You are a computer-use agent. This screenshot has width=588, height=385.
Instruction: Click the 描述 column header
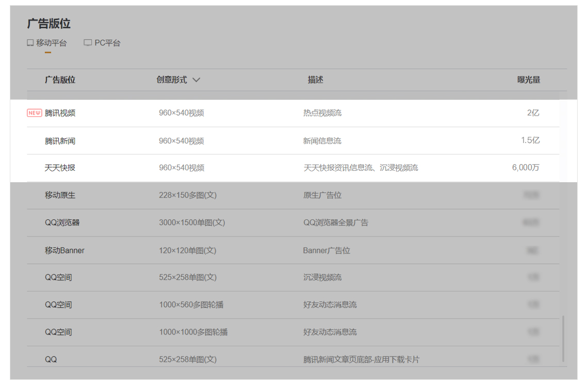(315, 80)
